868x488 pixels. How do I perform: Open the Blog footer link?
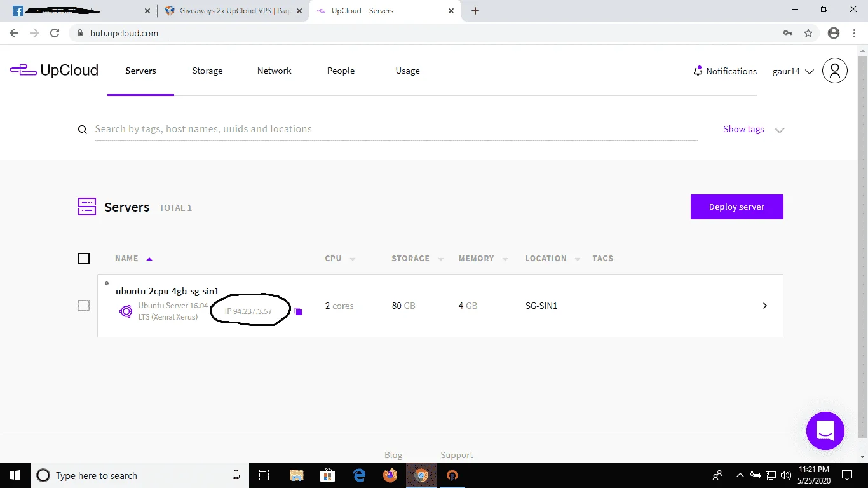[x=393, y=455]
